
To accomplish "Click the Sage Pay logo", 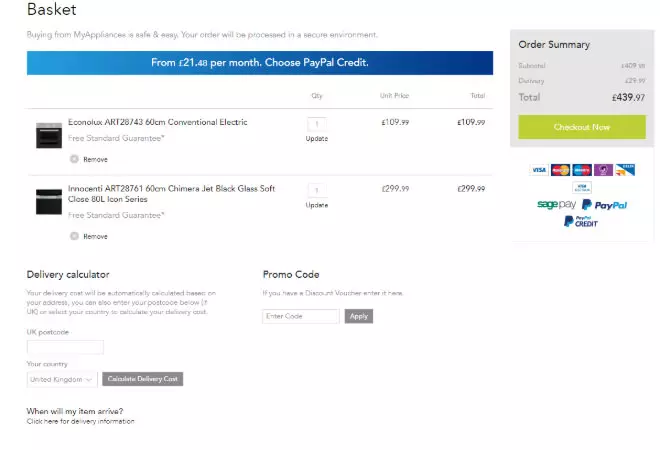I will point(556,205).
